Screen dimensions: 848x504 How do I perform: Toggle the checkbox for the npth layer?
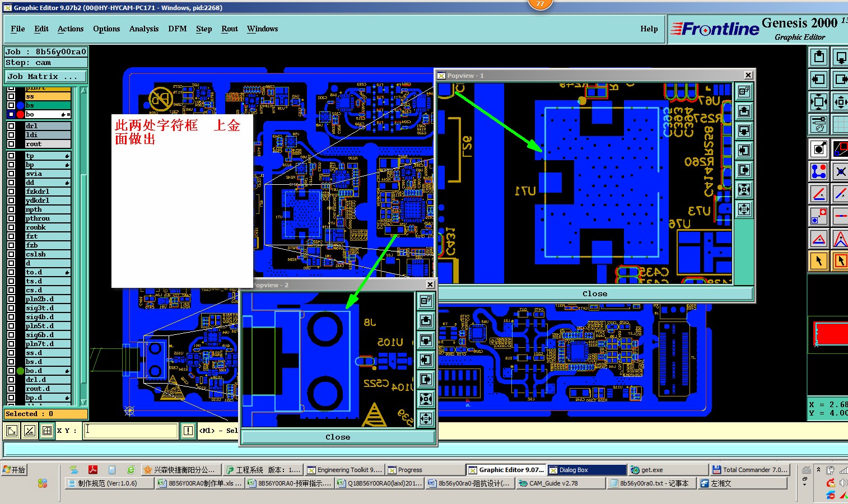click(11, 209)
